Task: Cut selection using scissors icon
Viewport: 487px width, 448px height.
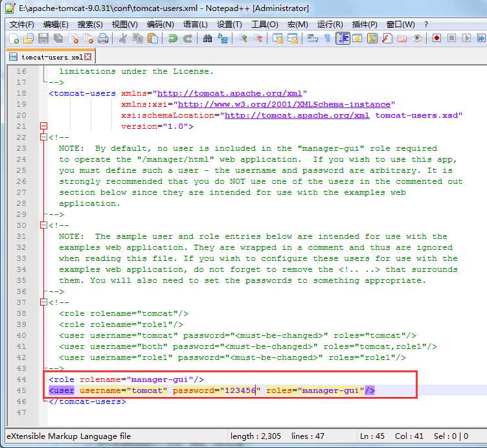Action: 123,38
